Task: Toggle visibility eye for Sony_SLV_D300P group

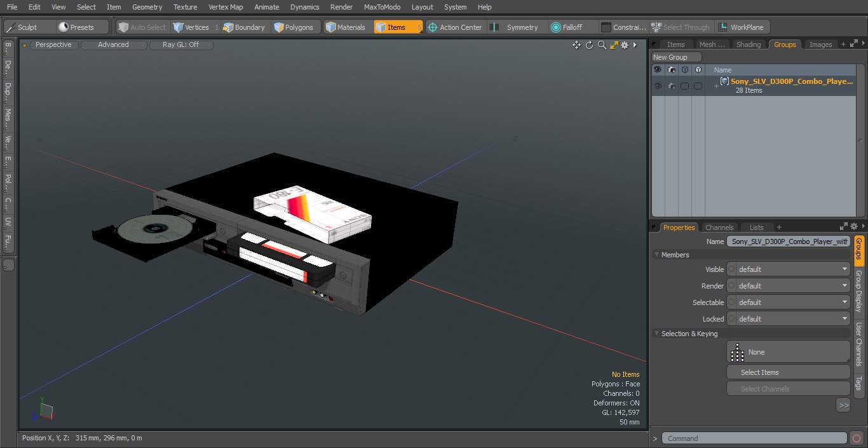Action: tap(657, 86)
